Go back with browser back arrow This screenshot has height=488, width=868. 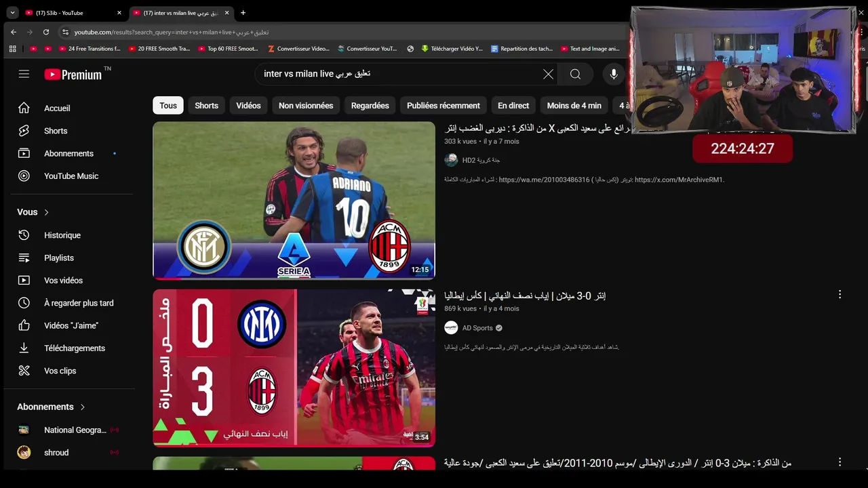tap(14, 32)
